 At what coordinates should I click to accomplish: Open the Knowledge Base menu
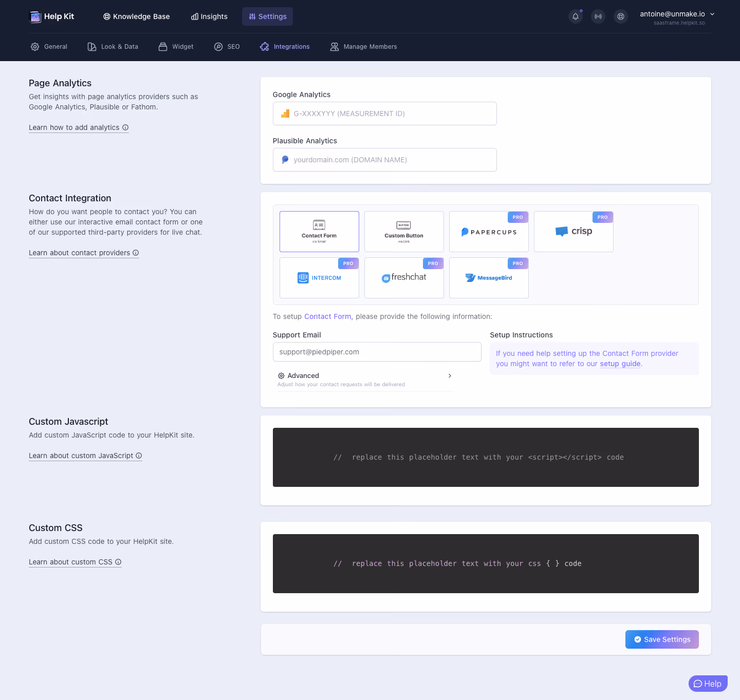coord(136,16)
